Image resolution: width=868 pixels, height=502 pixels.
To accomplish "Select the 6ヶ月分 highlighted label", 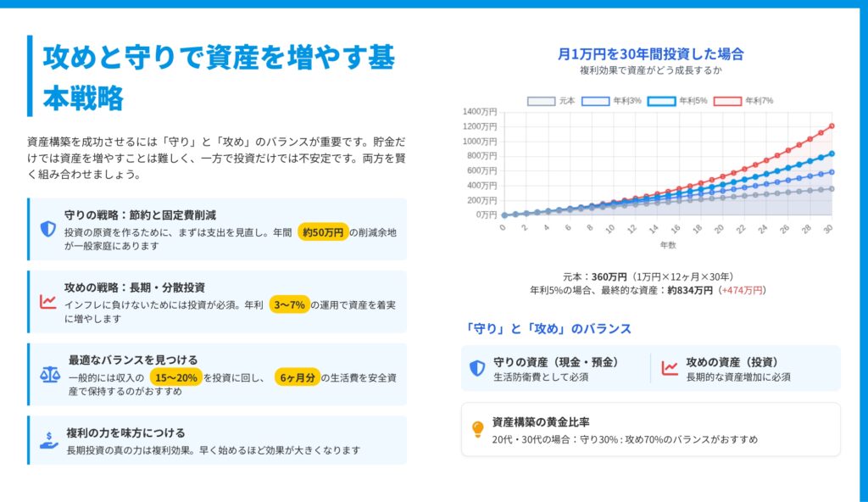I will click(298, 377).
